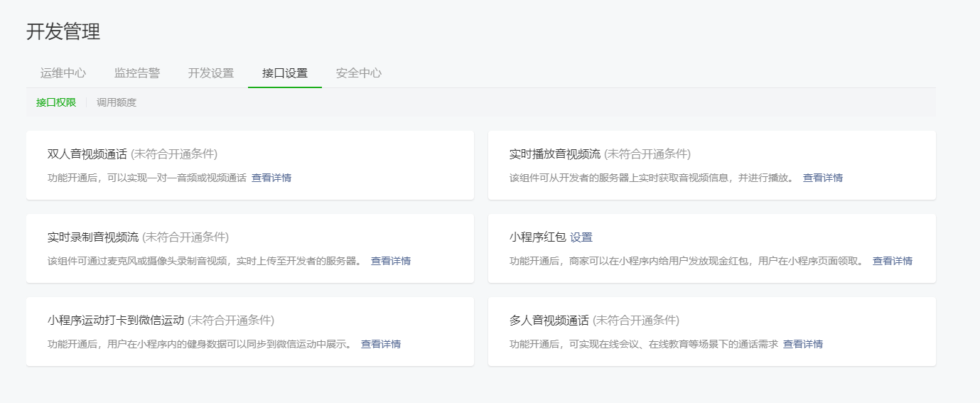This screenshot has width=980, height=403.
Task: Select the 多人音视频通话 card heading
Action: point(549,321)
